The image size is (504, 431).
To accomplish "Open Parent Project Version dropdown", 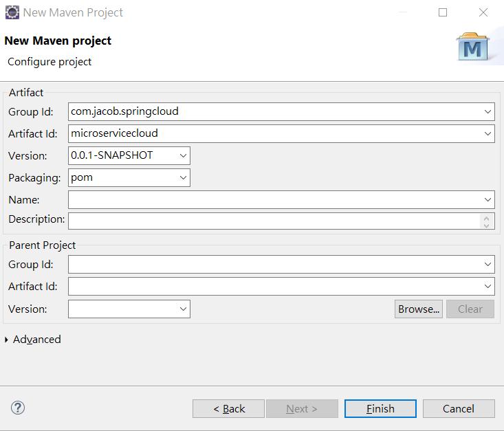I will pyautogui.click(x=183, y=309).
